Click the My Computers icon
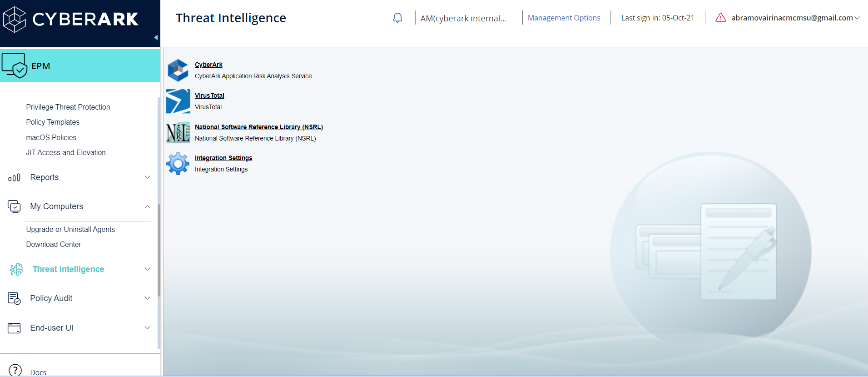 [14, 206]
